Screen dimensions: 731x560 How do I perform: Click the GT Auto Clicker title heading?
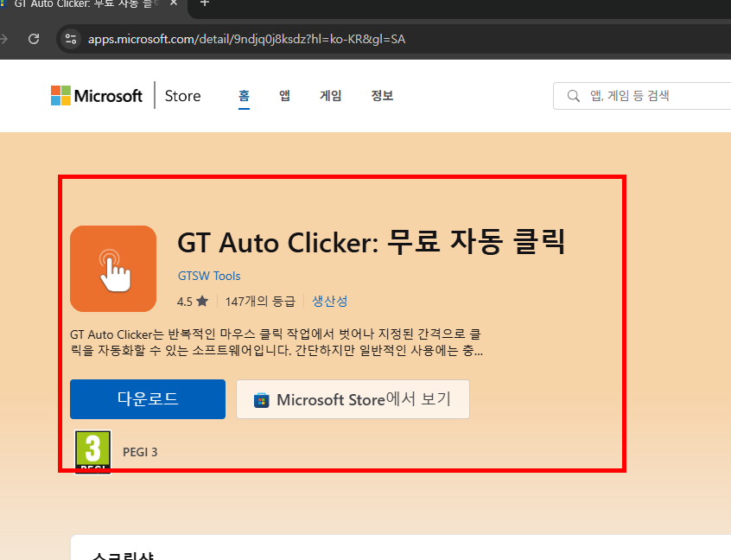point(371,243)
